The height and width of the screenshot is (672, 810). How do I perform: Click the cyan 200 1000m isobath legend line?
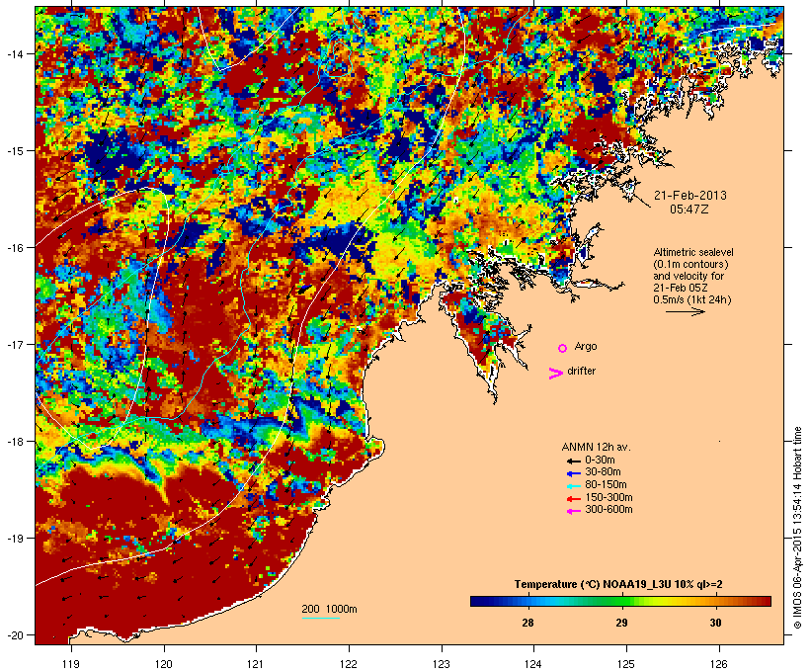[x=321, y=618]
